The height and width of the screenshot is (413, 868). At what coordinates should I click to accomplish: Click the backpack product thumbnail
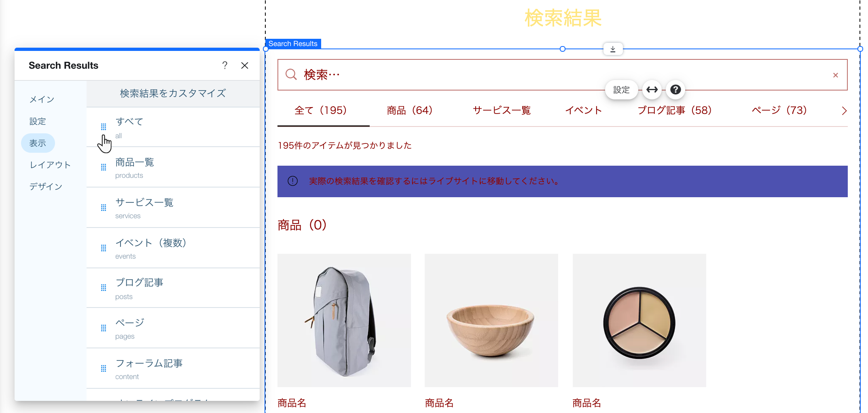click(344, 320)
